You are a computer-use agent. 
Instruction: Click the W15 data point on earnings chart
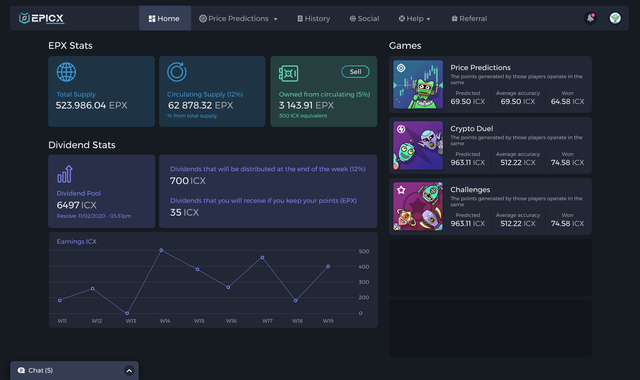click(x=198, y=269)
